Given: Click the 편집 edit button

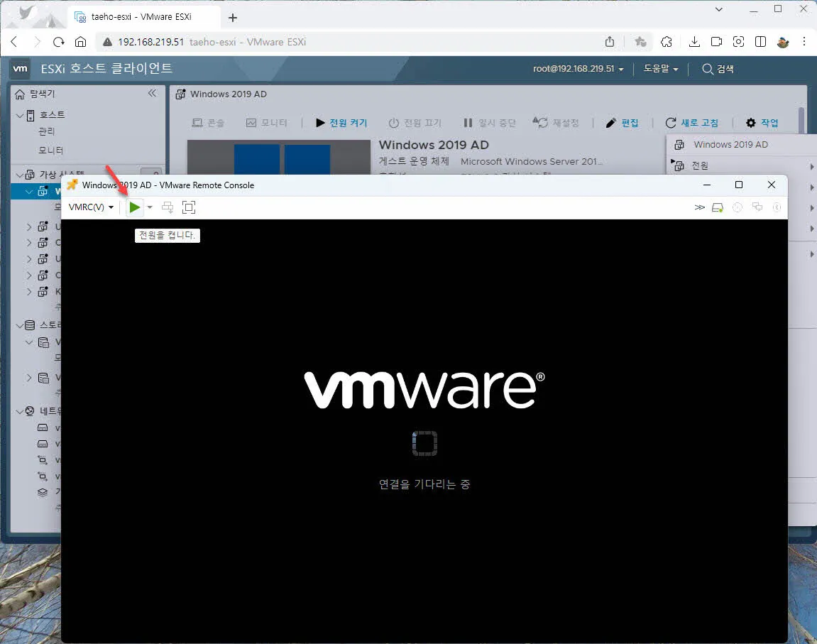Looking at the screenshot, I should coord(623,122).
